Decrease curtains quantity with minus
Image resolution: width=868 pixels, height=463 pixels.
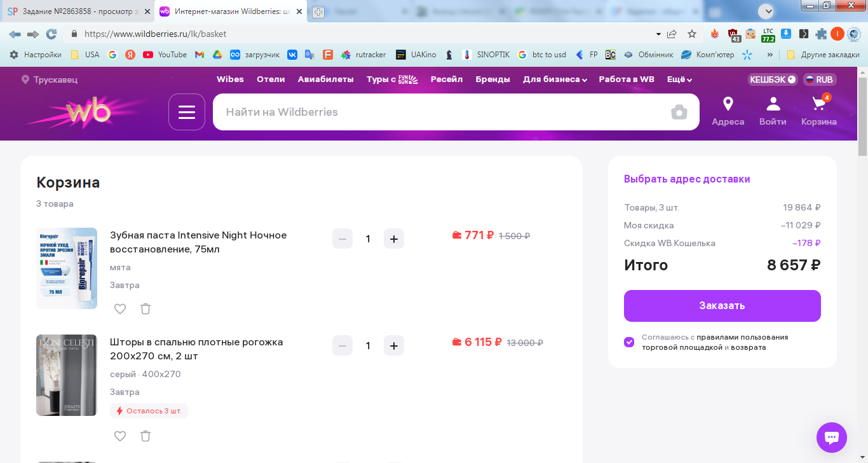click(342, 346)
